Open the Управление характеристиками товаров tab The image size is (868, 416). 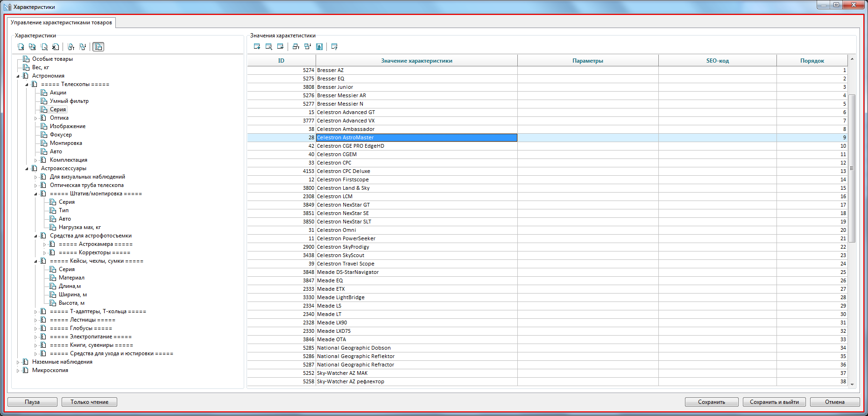(61, 22)
